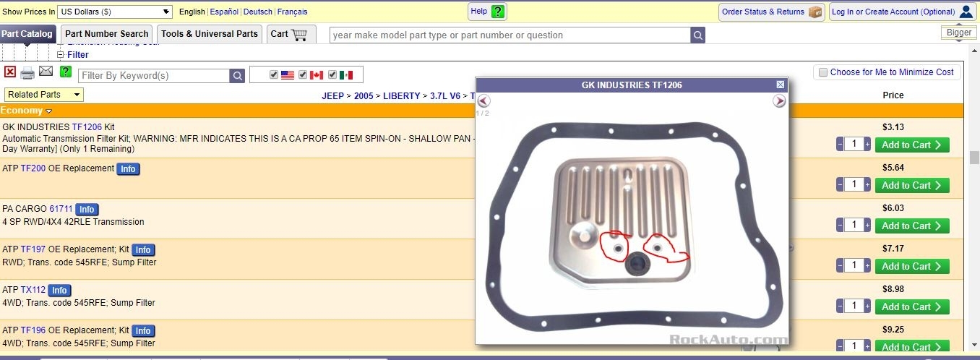This screenshot has height=360, width=980.
Task: Open the Tools & Universal Parts tab
Action: tap(210, 34)
